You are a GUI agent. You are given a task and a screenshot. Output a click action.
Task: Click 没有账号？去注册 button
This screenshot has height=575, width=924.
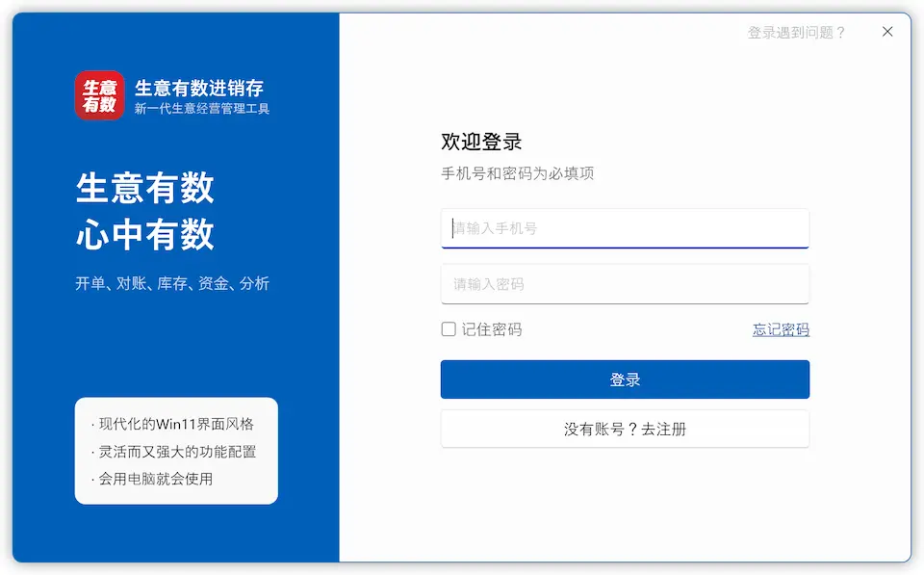pyautogui.click(x=625, y=429)
